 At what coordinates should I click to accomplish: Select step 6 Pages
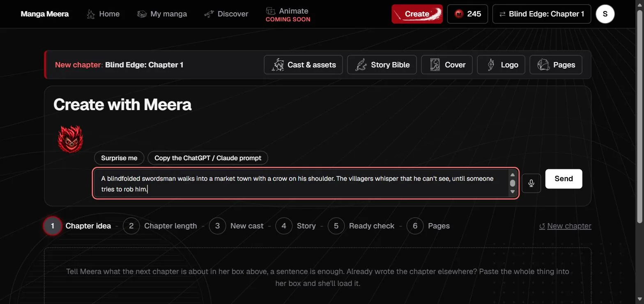point(428,226)
